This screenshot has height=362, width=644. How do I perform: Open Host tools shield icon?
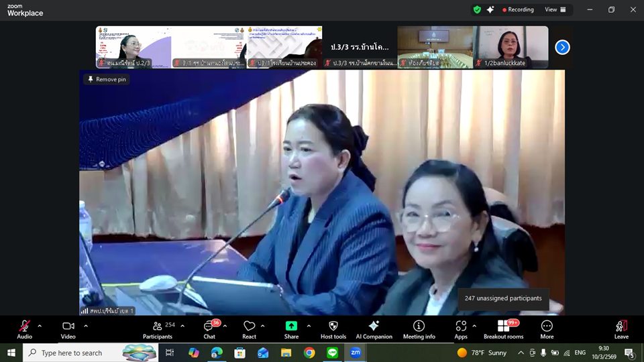333,329
